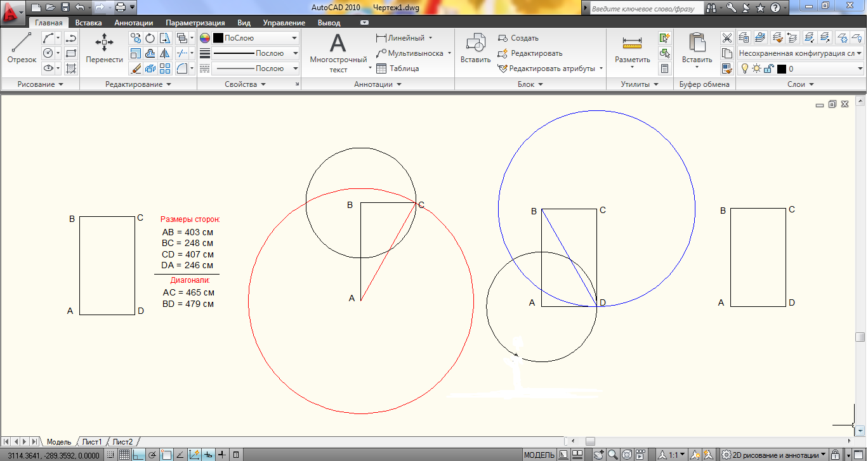Click the Многострочный текст tool
Viewport: 868px width, 461px height.
[338, 52]
